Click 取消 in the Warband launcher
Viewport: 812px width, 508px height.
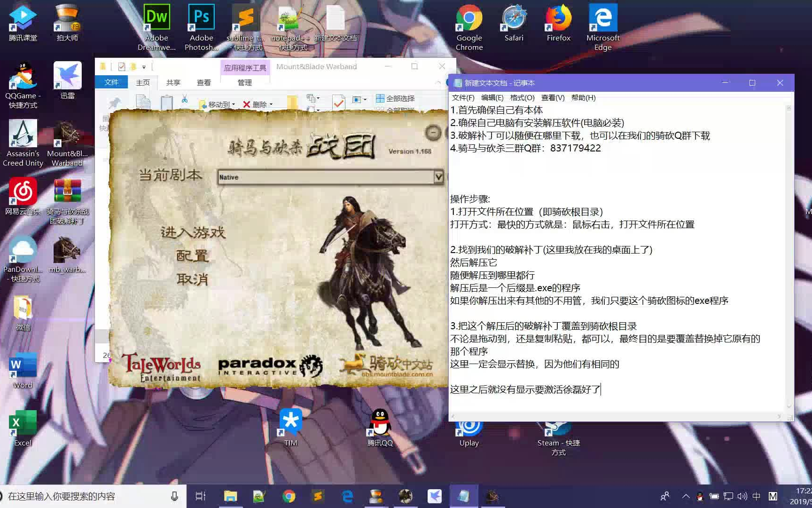[192, 279]
